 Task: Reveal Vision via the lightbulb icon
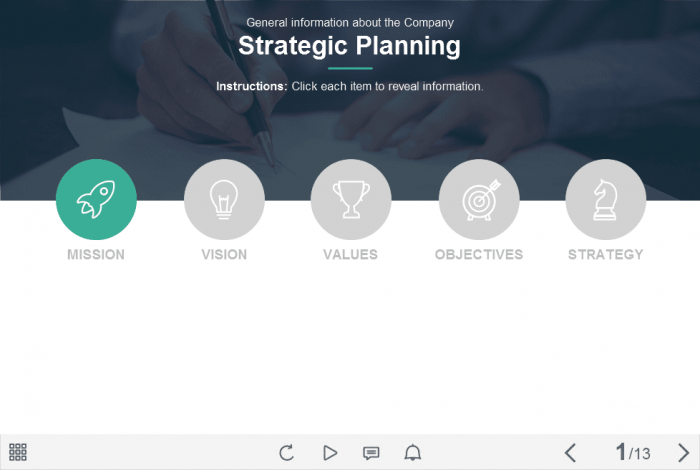tap(224, 200)
